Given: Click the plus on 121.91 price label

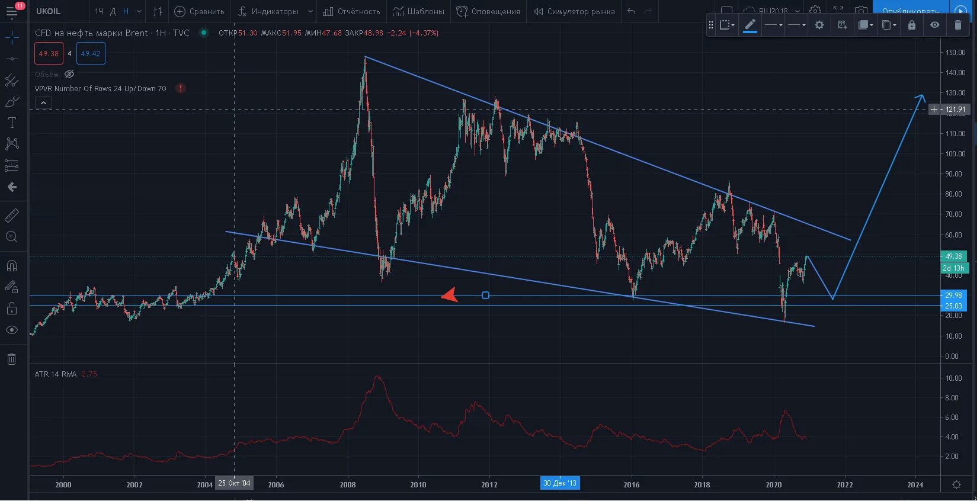Looking at the screenshot, I should (934, 109).
